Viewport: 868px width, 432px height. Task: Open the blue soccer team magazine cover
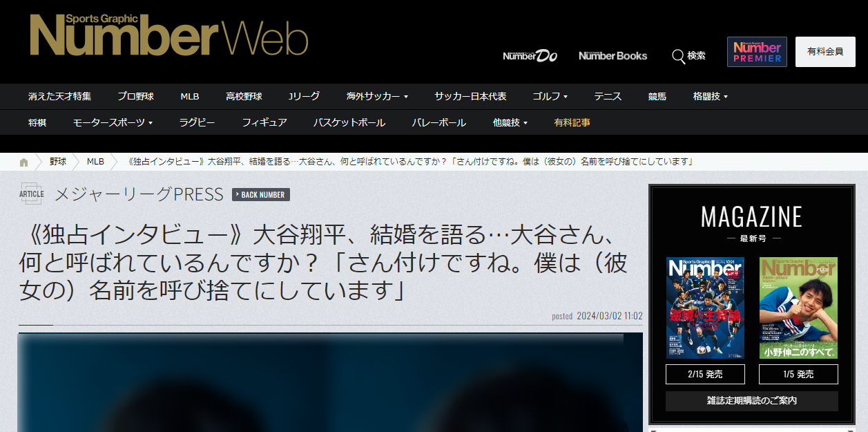point(705,308)
